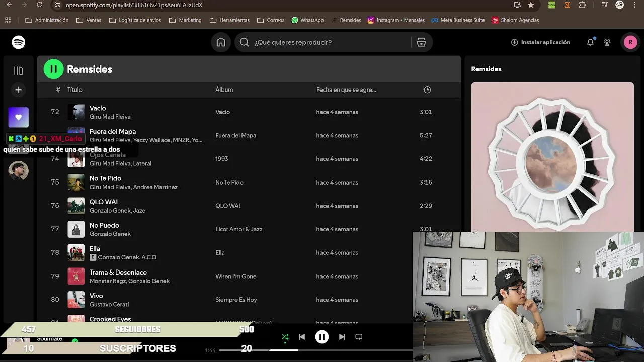Open artist link 'Gustavo Cerati'
Screen dimensions: 644x362
109,305
